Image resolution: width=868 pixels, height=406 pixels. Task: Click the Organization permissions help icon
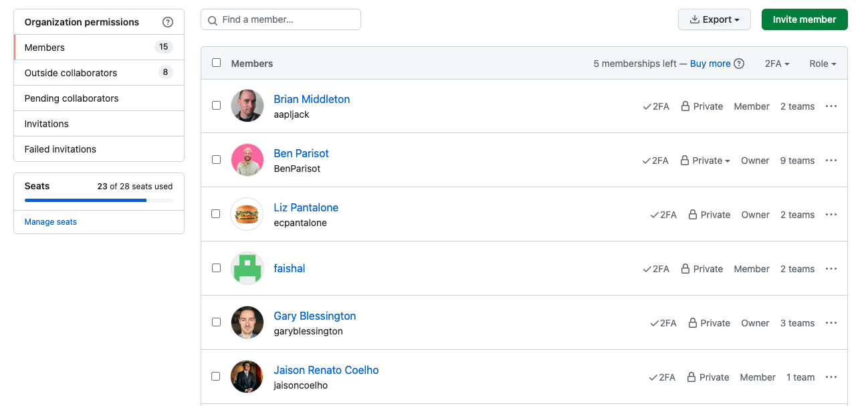(x=168, y=22)
